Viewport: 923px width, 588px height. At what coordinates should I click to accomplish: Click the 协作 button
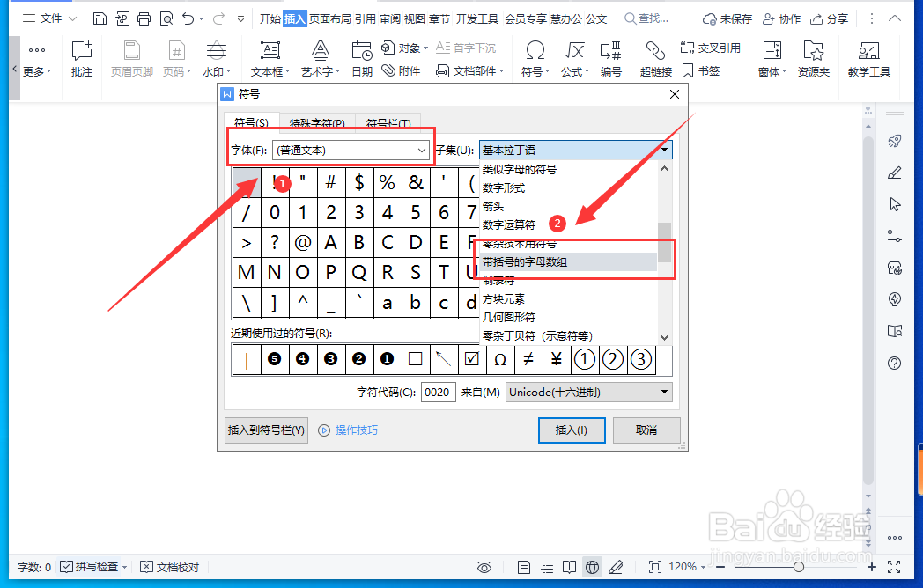[781, 18]
